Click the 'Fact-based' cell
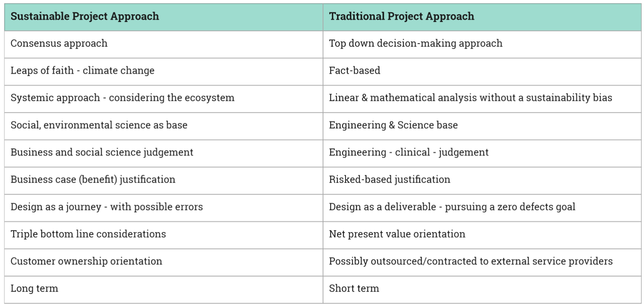This screenshot has height=307, width=644. pos(354,71)
